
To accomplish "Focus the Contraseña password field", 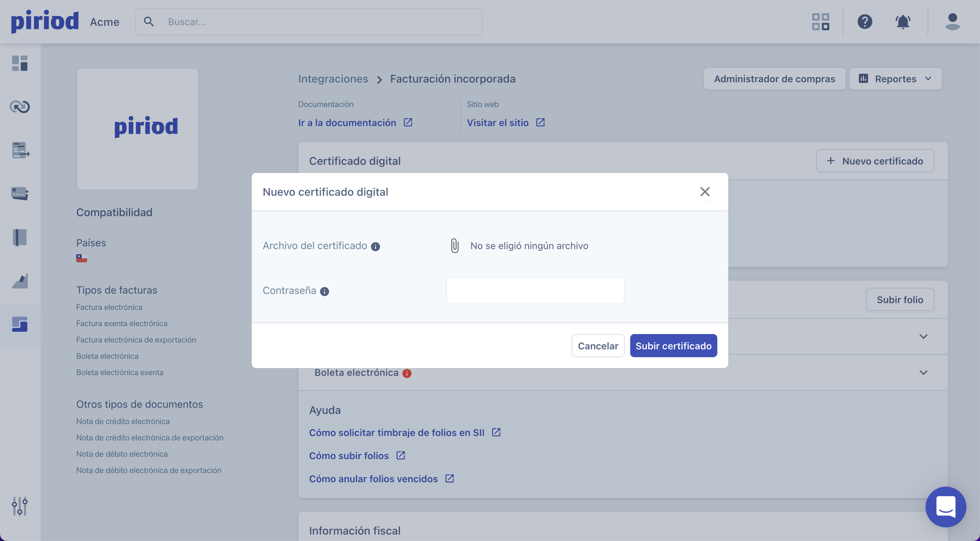I will (x=535, y=291).
